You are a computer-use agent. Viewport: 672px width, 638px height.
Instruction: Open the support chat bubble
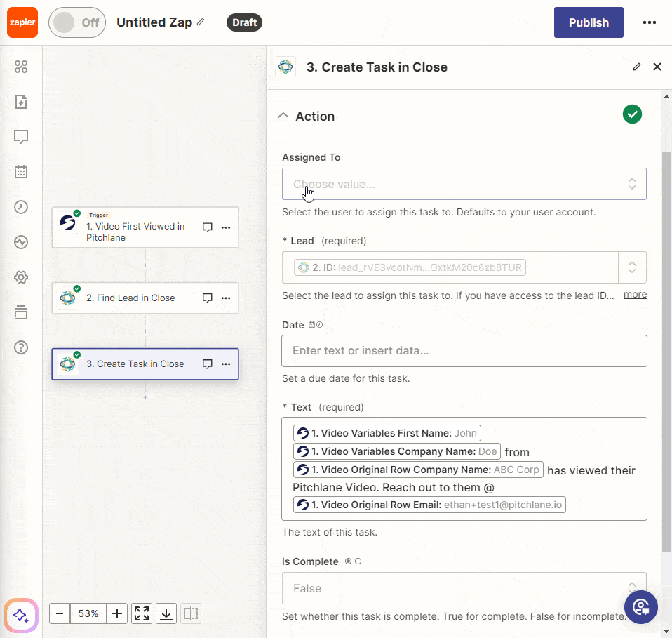tap(641, 607)
